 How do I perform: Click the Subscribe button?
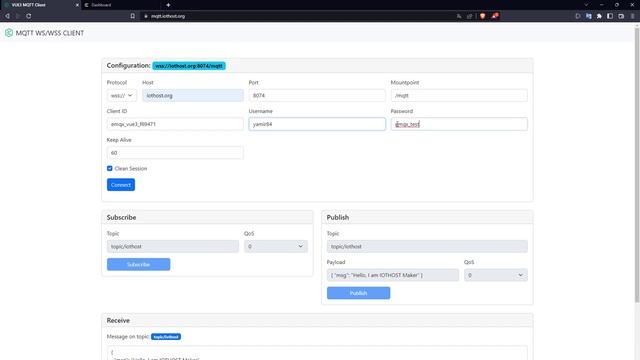[x=138, y=264]
